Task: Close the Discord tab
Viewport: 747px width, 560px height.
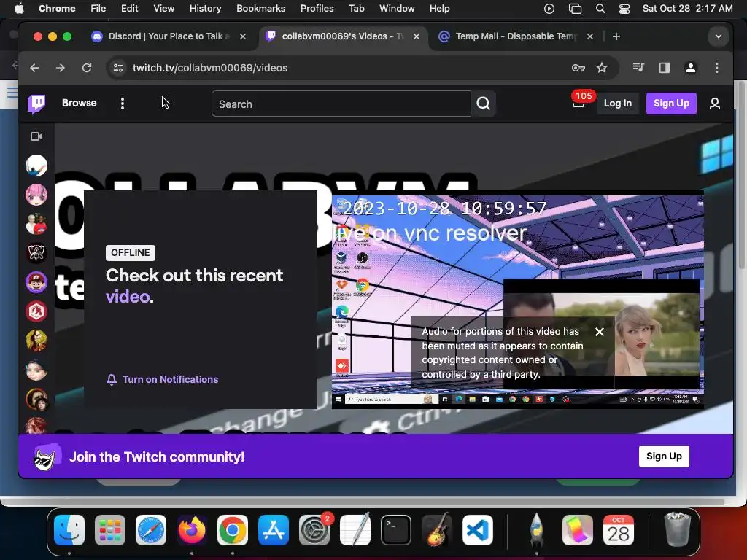Action: [243, 36]
